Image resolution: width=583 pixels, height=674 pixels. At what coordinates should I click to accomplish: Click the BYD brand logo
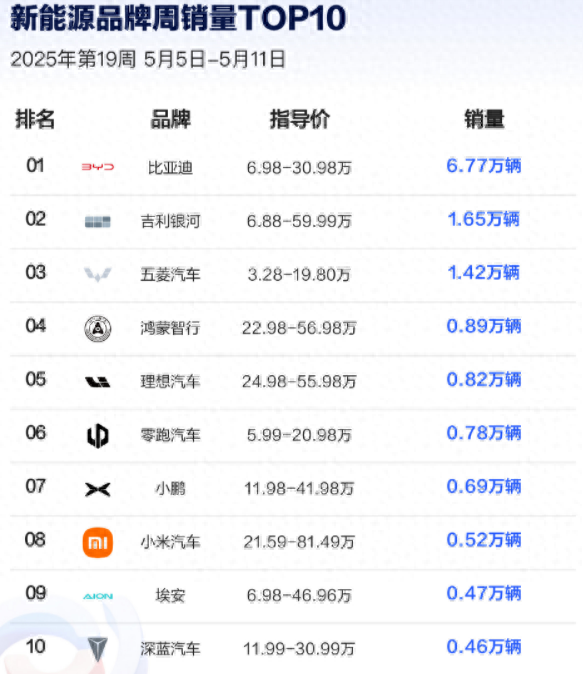click(98, 167)
